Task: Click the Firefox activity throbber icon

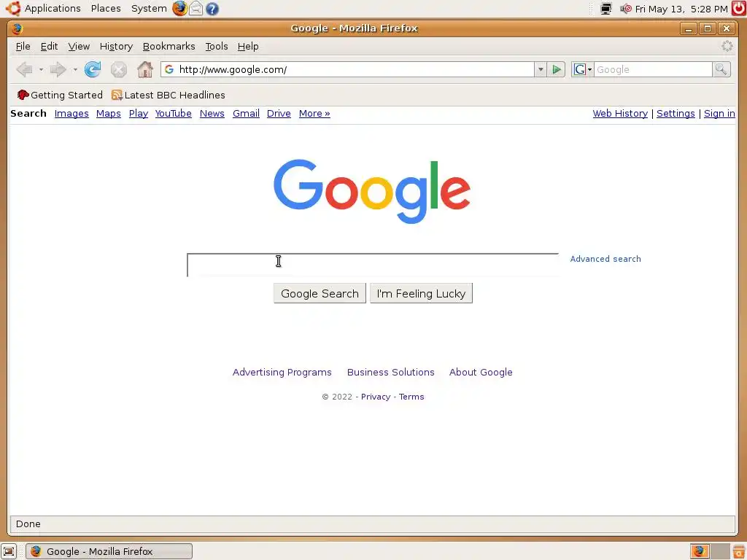Action: pyautogui.click(x=727, y=46)
